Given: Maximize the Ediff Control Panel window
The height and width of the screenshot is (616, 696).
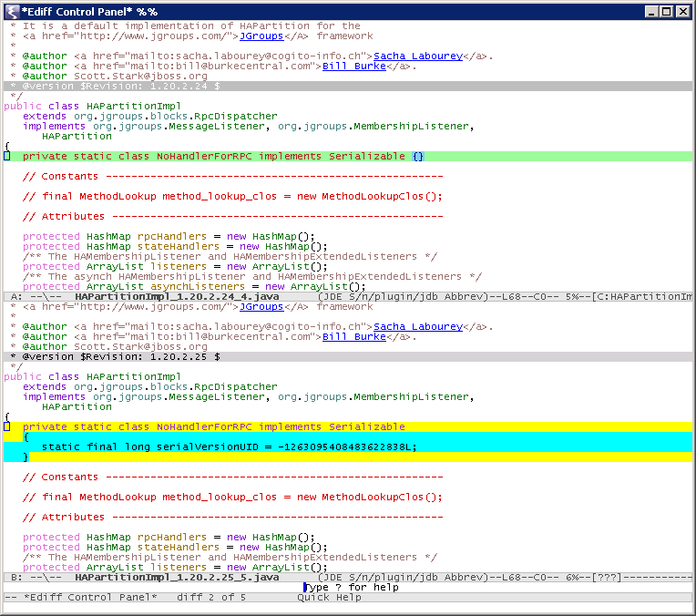Looking at the screenshot, I should coord(667,11).
